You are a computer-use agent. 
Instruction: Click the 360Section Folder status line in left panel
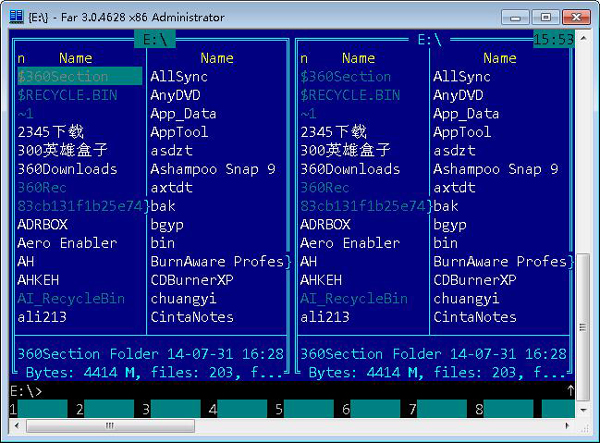(x=150, y=354)
